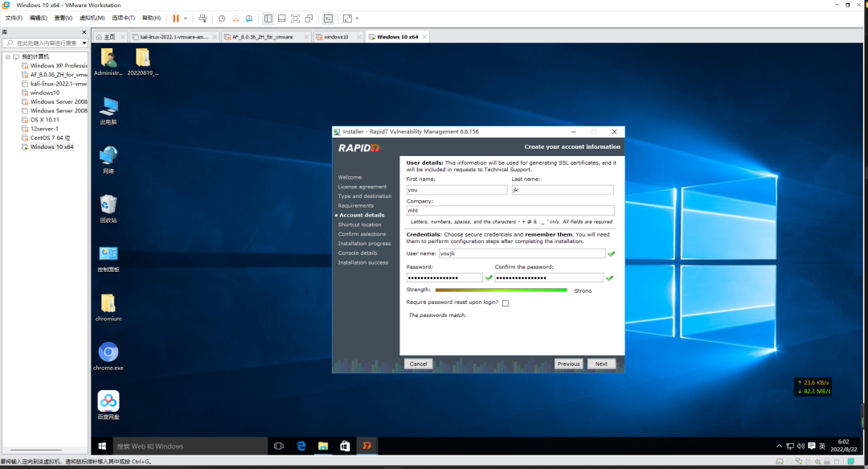Click the enter full screen icon
Viewport: 868px width, 469px height.
(x=296, y=19)
